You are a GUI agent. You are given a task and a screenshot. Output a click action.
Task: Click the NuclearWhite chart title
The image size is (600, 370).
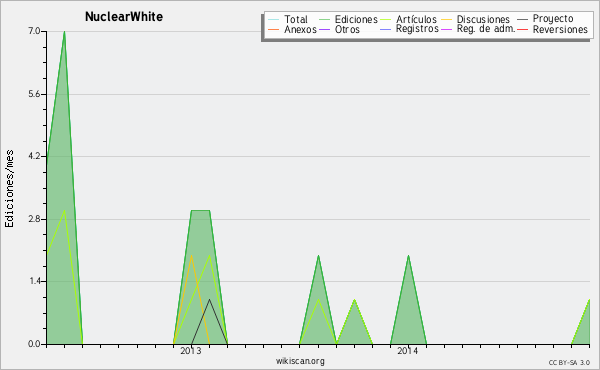coord(124,17)
